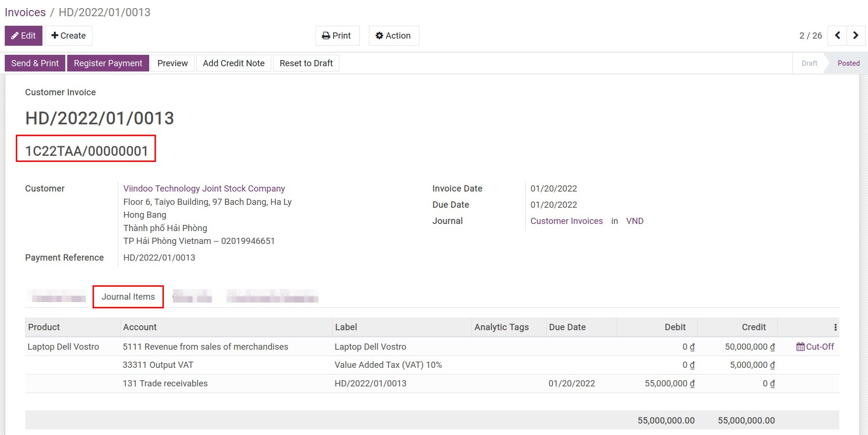The width and height of the screenshot is (868, 435).
Task: Navigate back via the Invoices breadcrumb
Action: (x=25, y=12)
